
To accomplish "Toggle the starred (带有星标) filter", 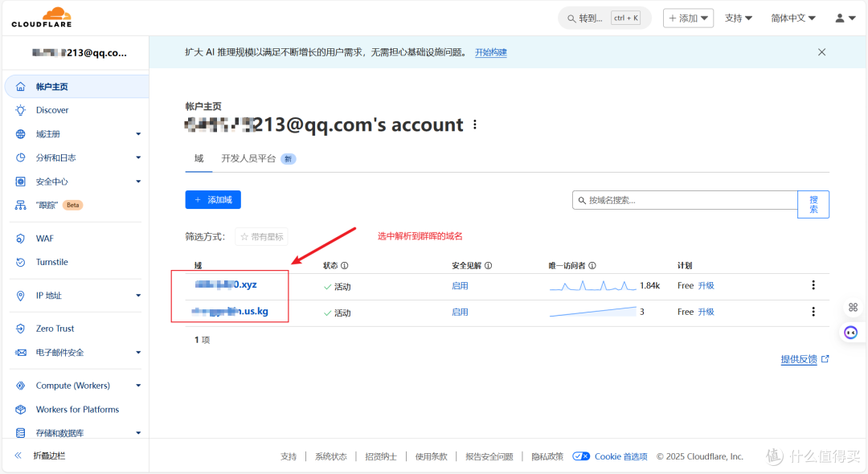I will pyautogui.click(x=261, y=237).
